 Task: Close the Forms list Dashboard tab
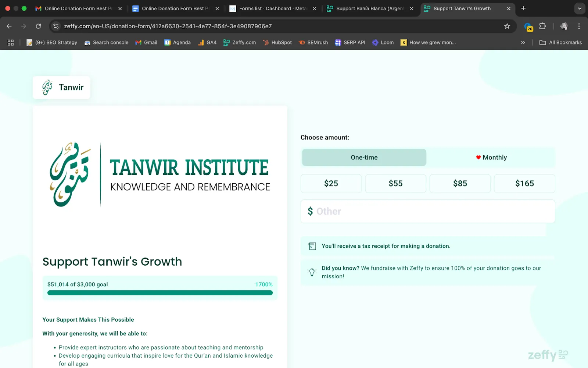(314, 8)
